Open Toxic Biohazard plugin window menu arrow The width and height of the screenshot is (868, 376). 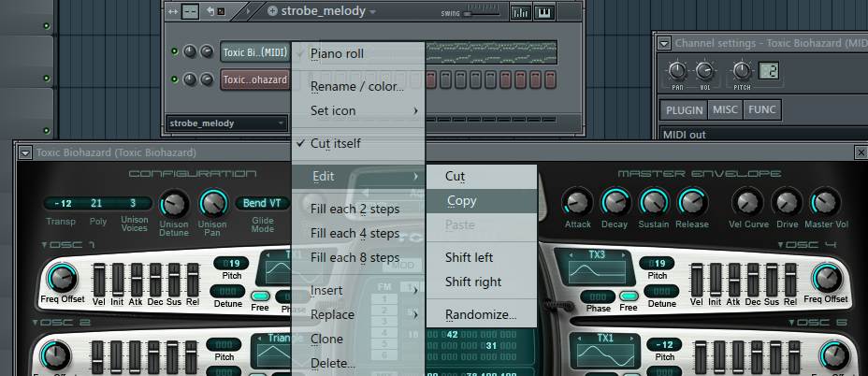click(x=25, y=152)
